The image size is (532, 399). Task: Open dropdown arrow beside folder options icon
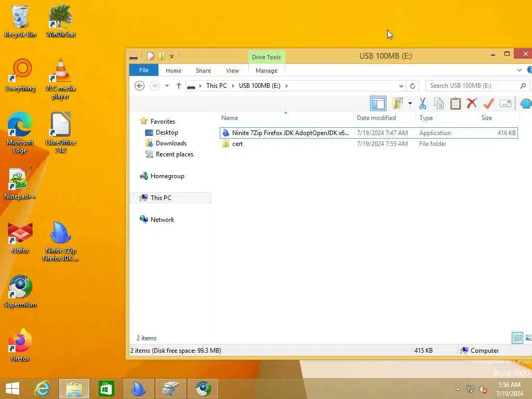point(410,103)
